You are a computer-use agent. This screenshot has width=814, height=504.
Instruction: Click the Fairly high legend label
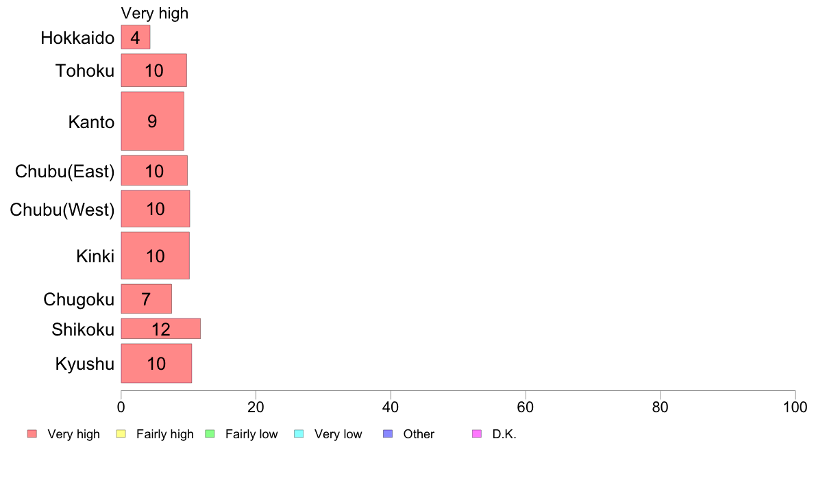pos(164,434)
